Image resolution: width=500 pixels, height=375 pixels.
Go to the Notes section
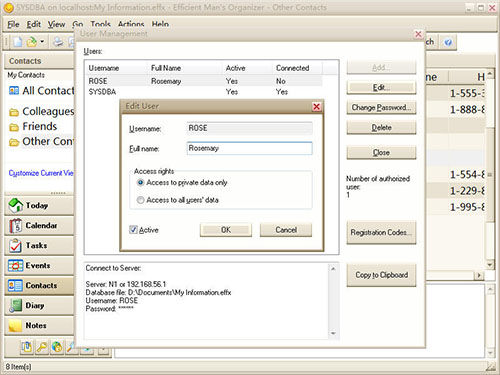point(39,325)
